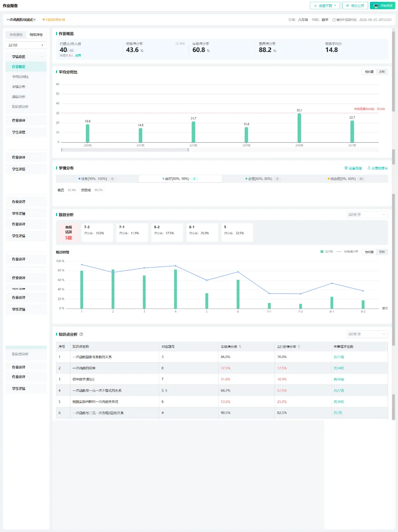The height and width of the screenshot is (532, 398).
Task: Open the 221班 dropdown in 知识点分析
Action: coord(367,334)
